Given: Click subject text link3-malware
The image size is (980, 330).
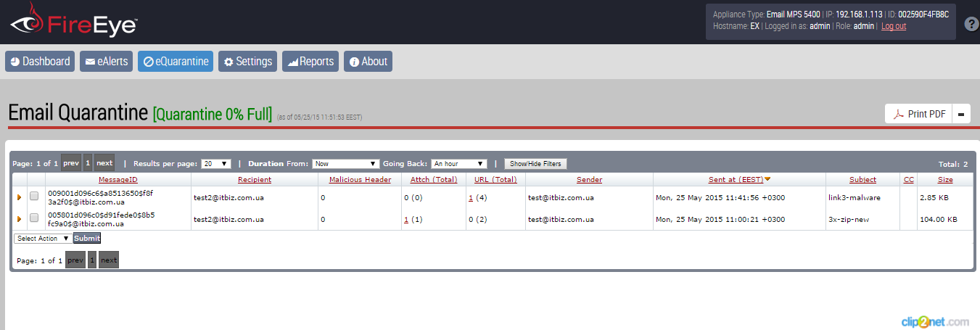Looking at the screenshot, I should coord(854,197).
